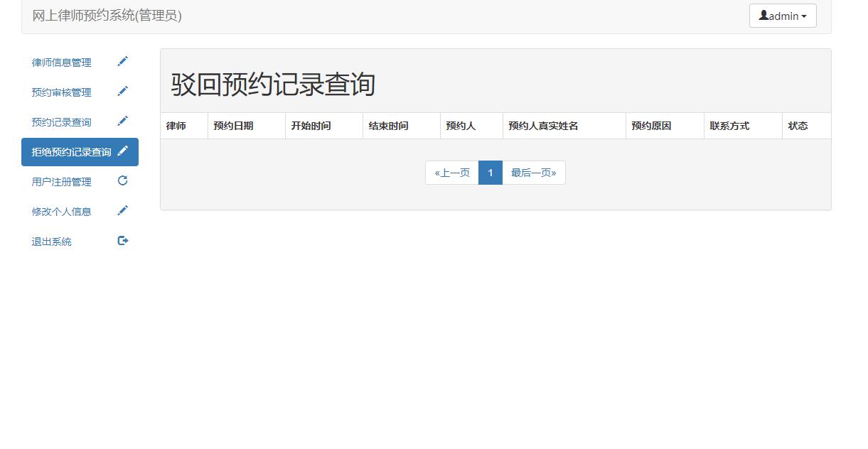The width and height of the screenshot is (868, 449).
Task: Click the logout icon beside 退出系统
Action: pos(122,240)
